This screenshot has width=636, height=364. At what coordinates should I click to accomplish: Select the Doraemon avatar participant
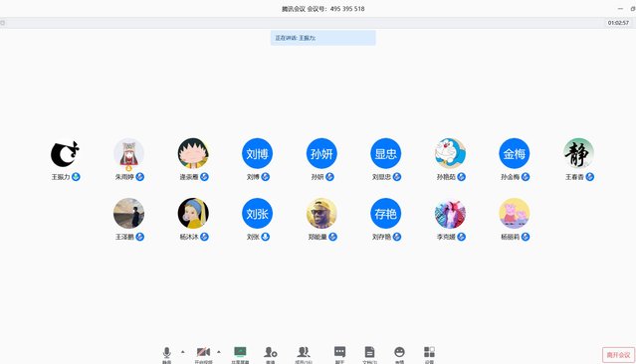450,153
